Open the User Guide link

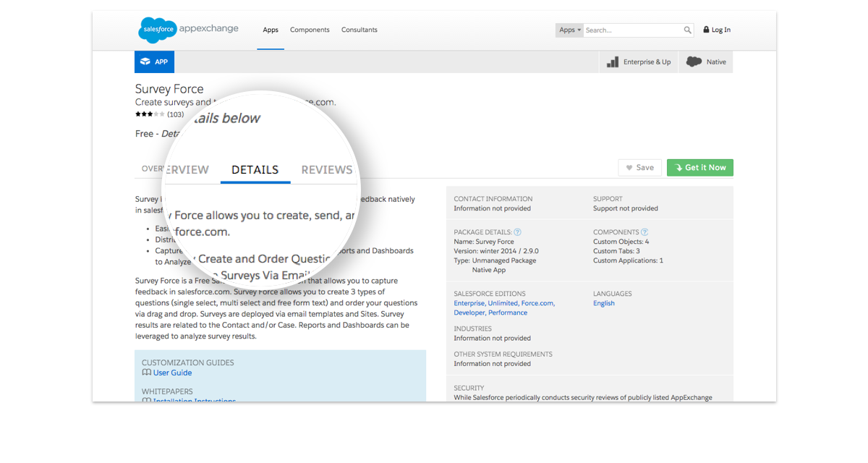pyautogui.click(x=172, y=373)
